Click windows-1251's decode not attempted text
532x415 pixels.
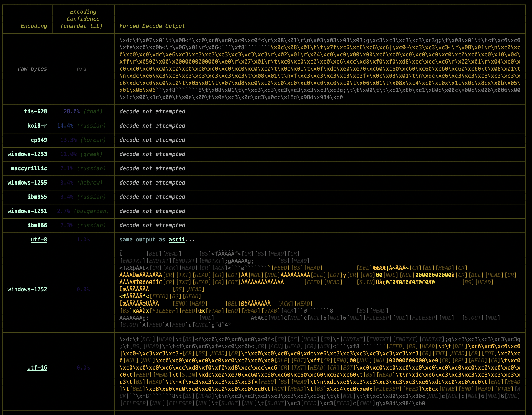point(152,211)
